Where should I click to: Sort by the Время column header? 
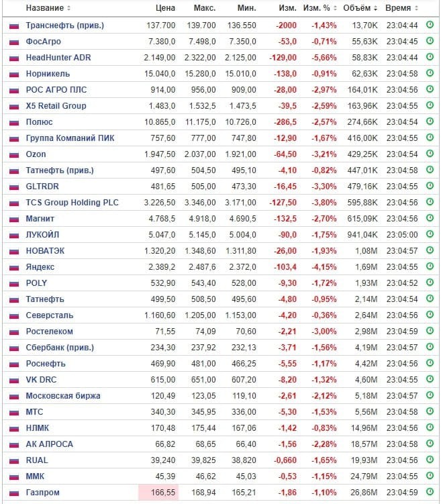pos(401,8)
